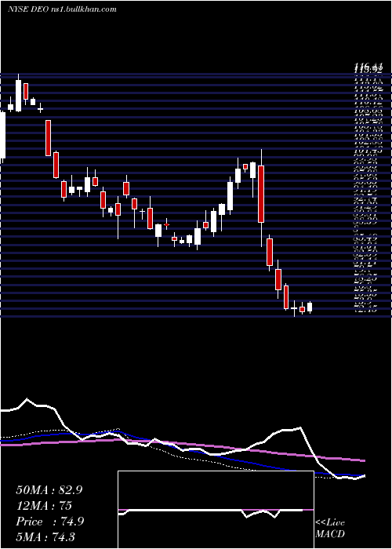
Task: Click the "50MA : 82.9" readout
Action: click(49, 490)
